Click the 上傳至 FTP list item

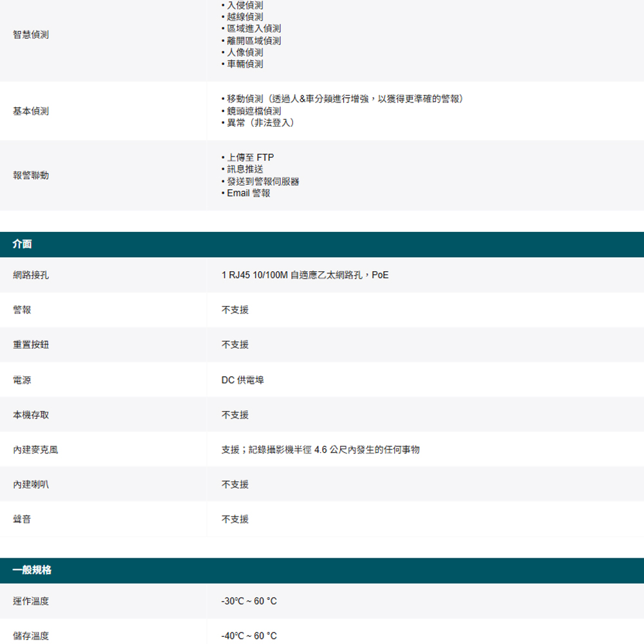click(250, 158)
